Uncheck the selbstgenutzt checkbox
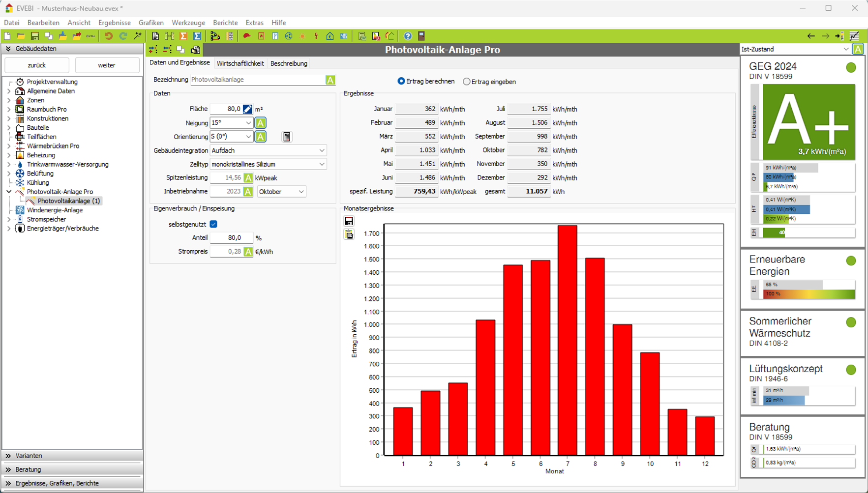Viewport: 868px width, 493px height. pyautogui.click(x=213, y=224)
